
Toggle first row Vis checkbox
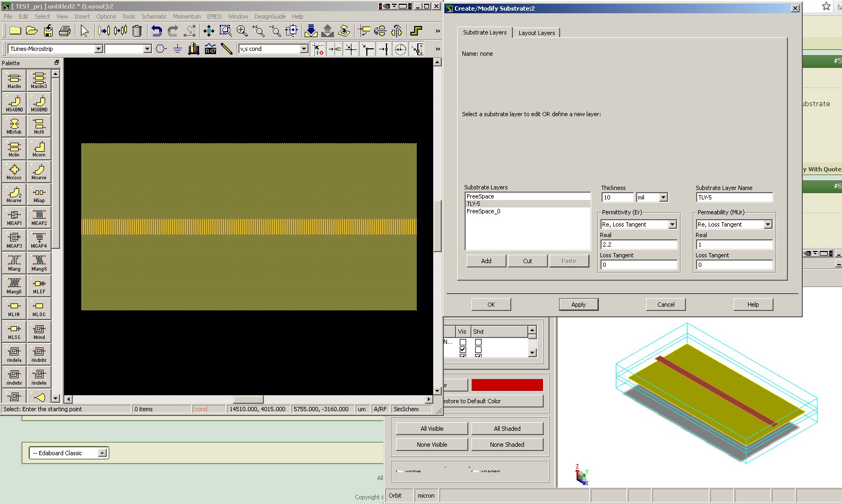[463, 342]
